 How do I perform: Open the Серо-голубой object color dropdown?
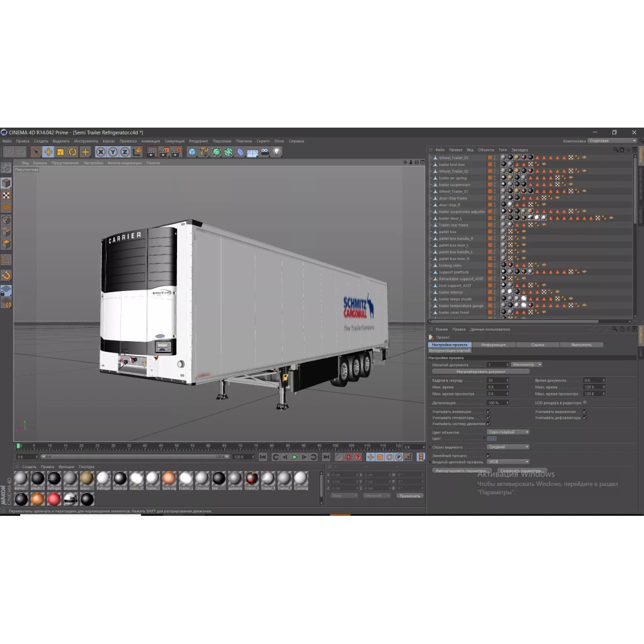[508, 432]
